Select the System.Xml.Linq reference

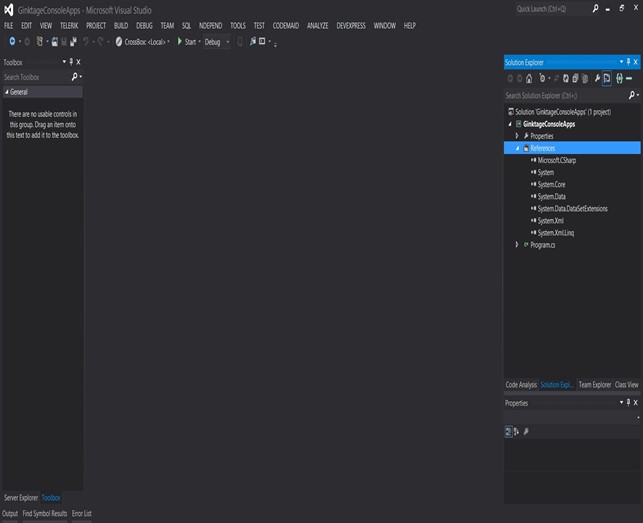click(556, 233)
